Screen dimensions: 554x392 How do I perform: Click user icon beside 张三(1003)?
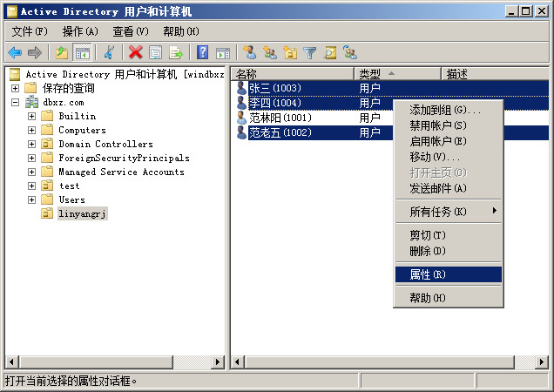coord(241,88)
